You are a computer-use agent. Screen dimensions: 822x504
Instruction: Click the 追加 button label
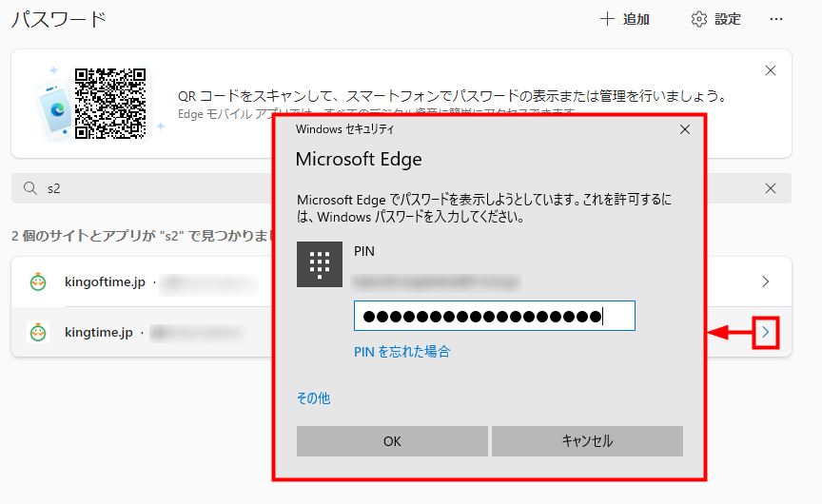pos(636,19)
